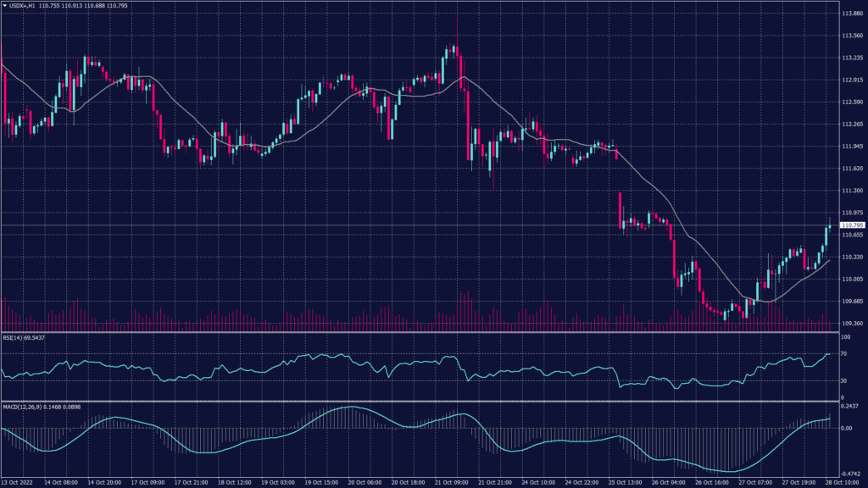Click the triangle arrow beside USDX+,H1

(x=4, y=7)
